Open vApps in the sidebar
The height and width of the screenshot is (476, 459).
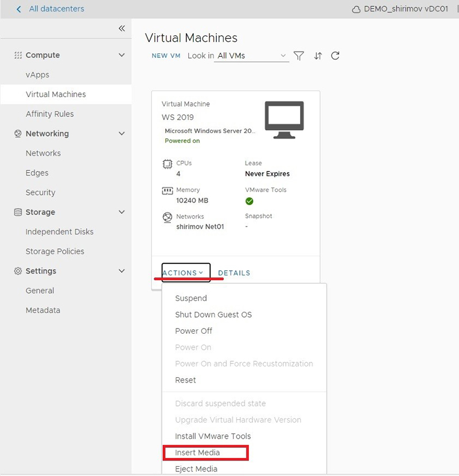(x=37, y=75)
